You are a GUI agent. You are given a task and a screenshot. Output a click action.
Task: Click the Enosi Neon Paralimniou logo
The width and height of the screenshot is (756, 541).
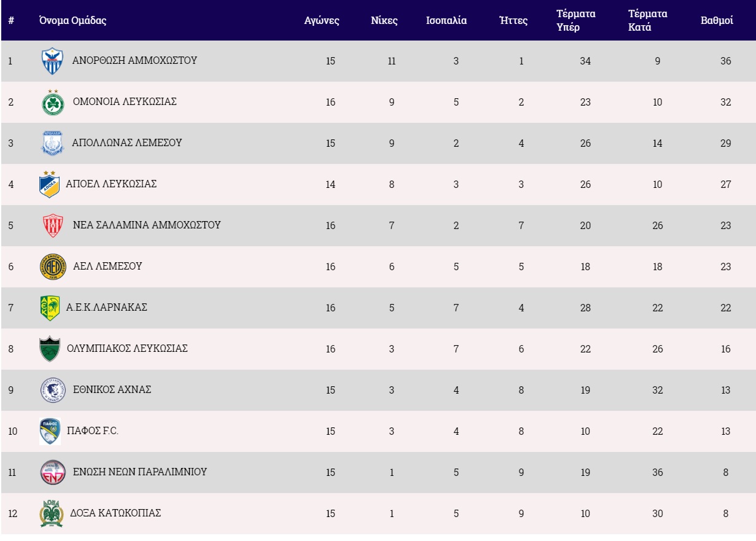click(x=52, y=473)
